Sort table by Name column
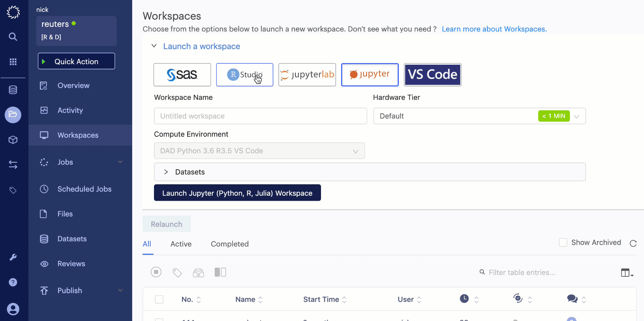Viewport: 644px width, 321px height. click(x=249, y=299)
